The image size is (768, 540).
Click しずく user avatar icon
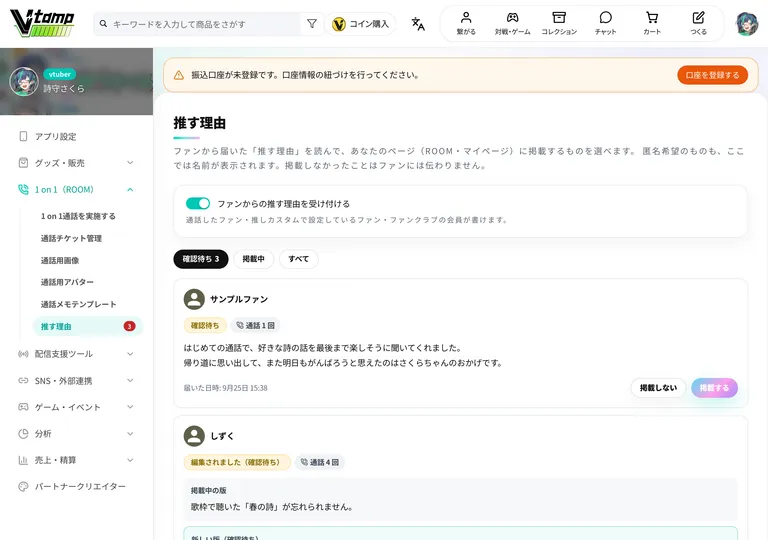pyautogui.click(x=194, y=436)
